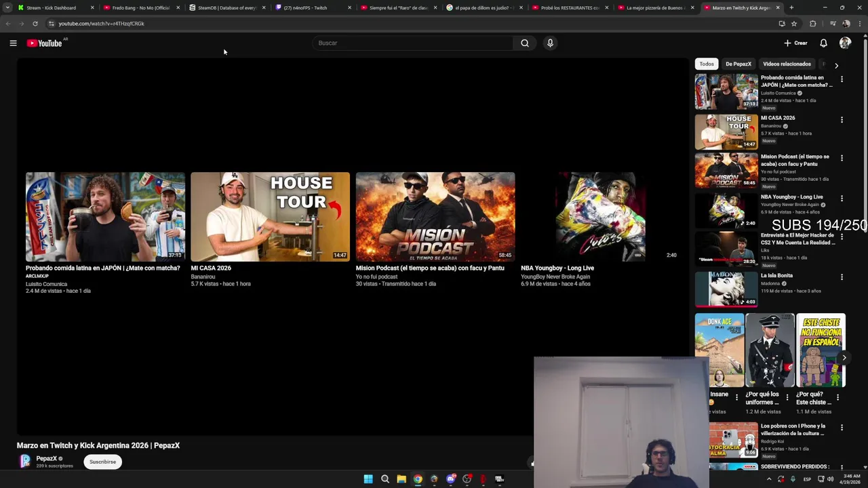
Task: Open options for the uniformes short
Action: 787,397
